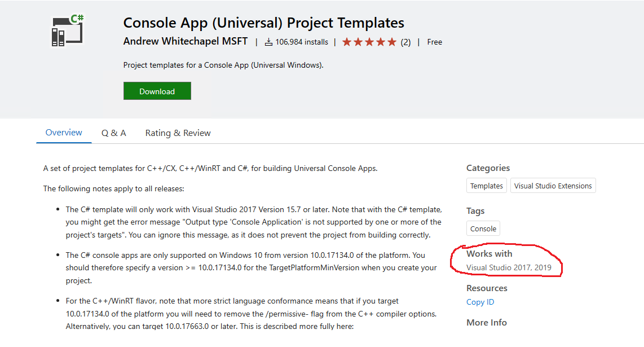
Task: Switch to the Q & A tab
Action: click(114, 133)
